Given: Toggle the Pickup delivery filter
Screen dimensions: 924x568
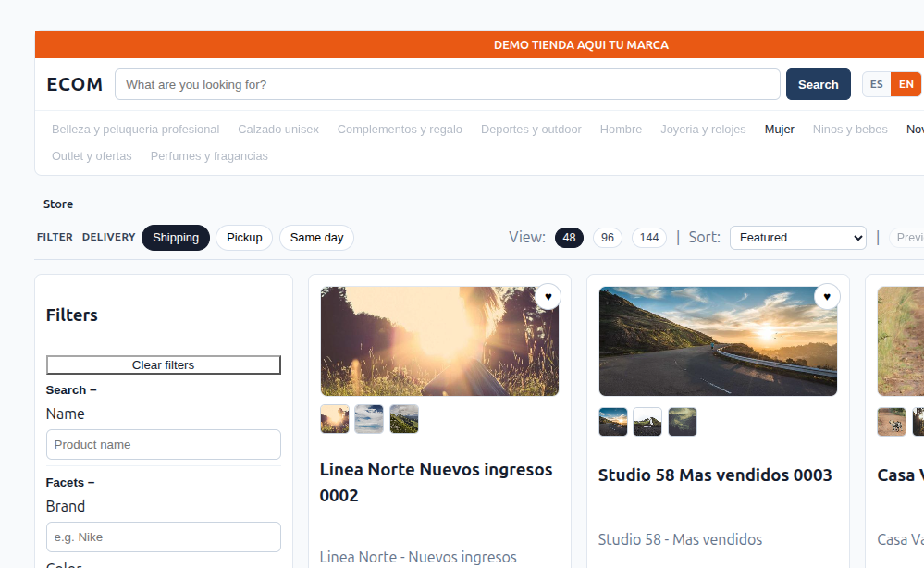Looking at the screenshot, I should (244, 238).
